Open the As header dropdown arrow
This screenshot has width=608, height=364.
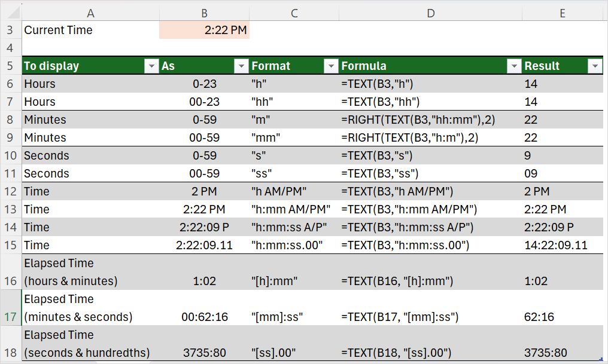pos(242,66)
